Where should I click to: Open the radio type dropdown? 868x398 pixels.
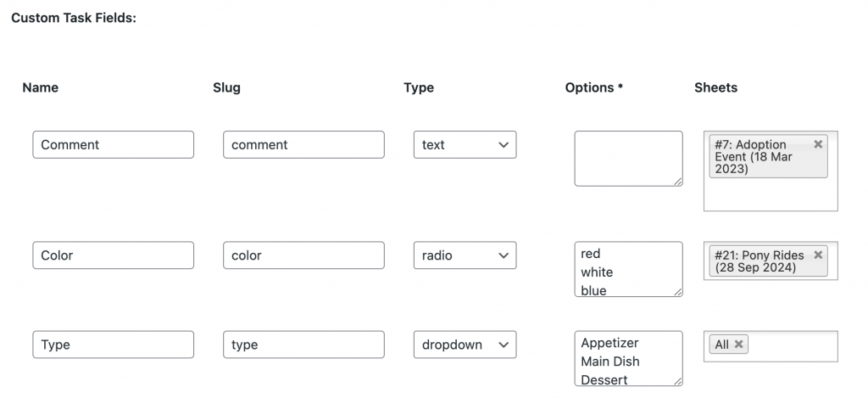465,255
